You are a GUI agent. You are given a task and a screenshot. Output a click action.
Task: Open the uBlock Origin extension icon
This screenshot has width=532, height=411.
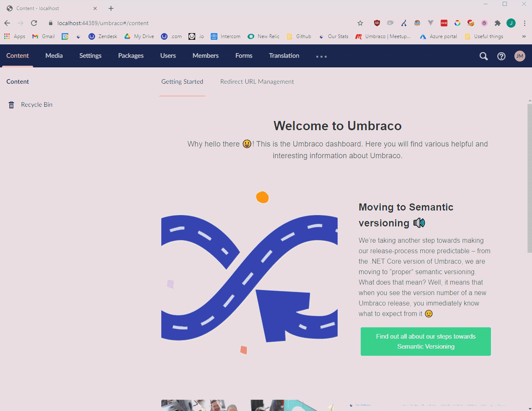[x=377, y=23]
